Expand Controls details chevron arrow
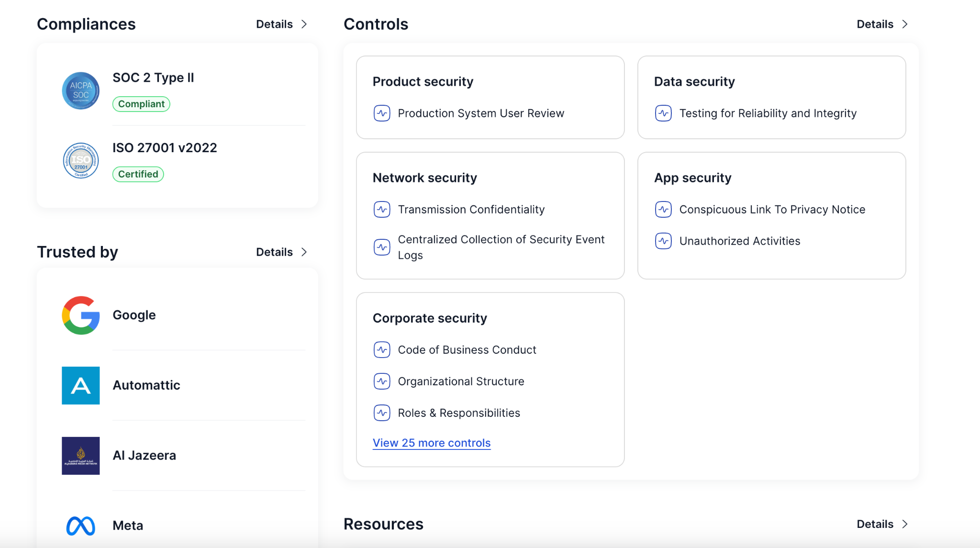The height and width of the screenshot is (548, 980). pyautogui.click(x=904, y=24)
